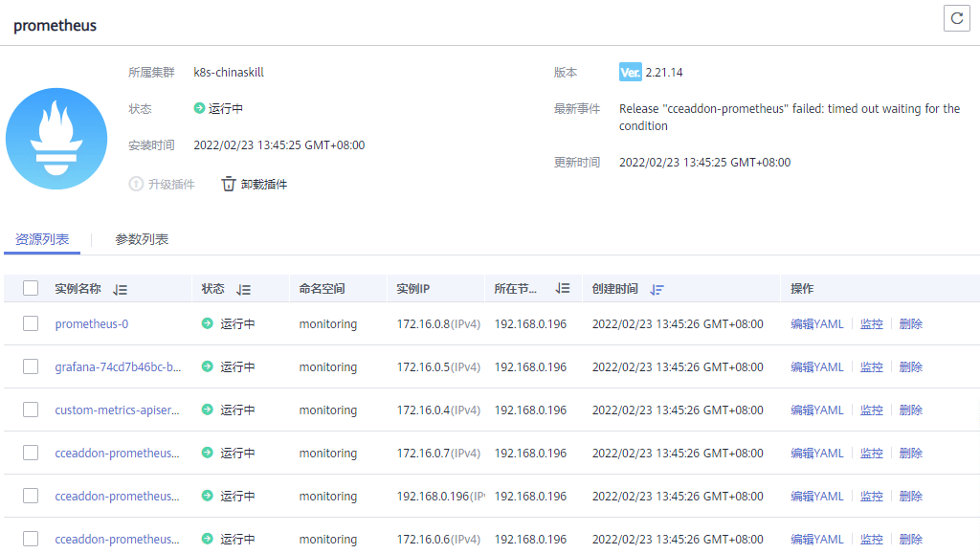Open cceaddon-prometheus instance with IP 192.168.0.196
This screenshot has width=980, height=554.
[x=117, y=497]
